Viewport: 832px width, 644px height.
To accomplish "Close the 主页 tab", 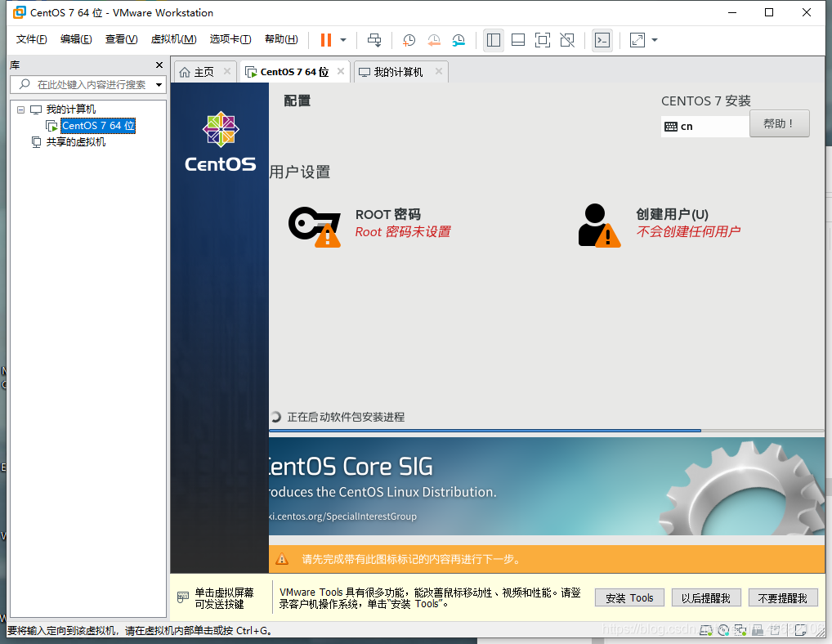I will [x=227, y=71].
